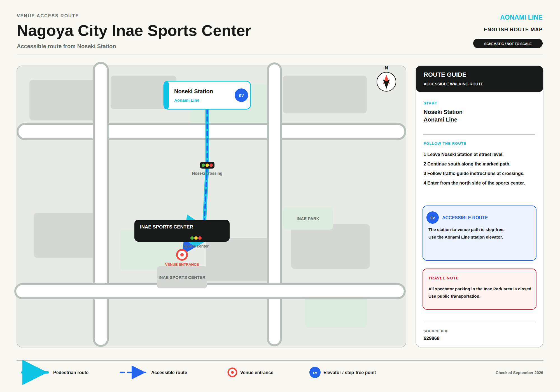Click the dashed Accessible route legend arrow

(x=133, y=372)
